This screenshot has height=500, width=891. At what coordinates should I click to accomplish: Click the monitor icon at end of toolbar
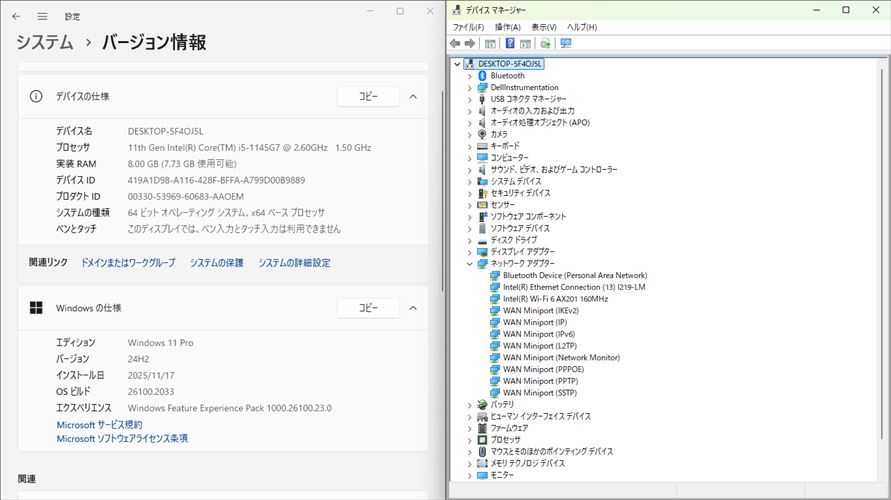click(566, 44)
